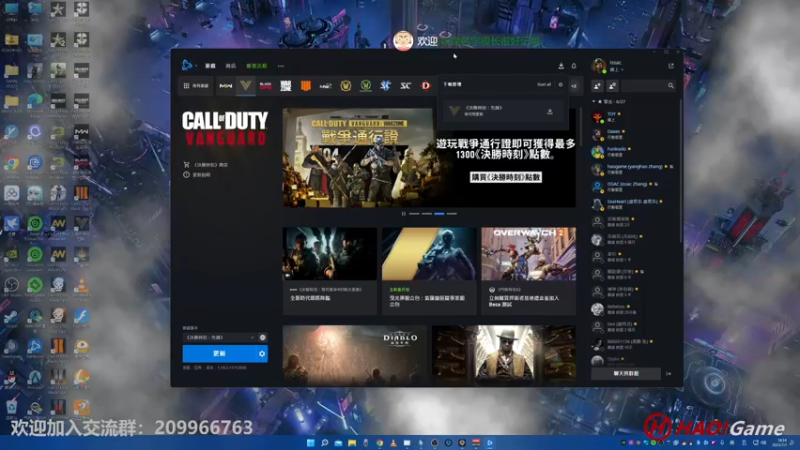Pop out the friends list window

click(x=671, y=66)
